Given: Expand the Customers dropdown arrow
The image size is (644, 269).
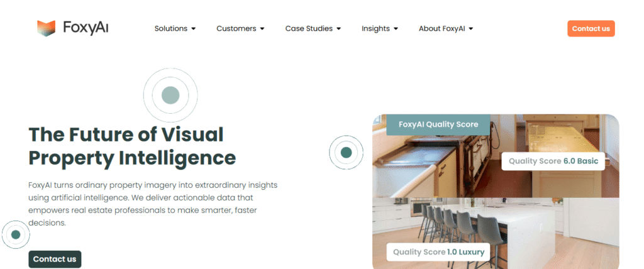Looking at the screenshot, I should (262, 29).
